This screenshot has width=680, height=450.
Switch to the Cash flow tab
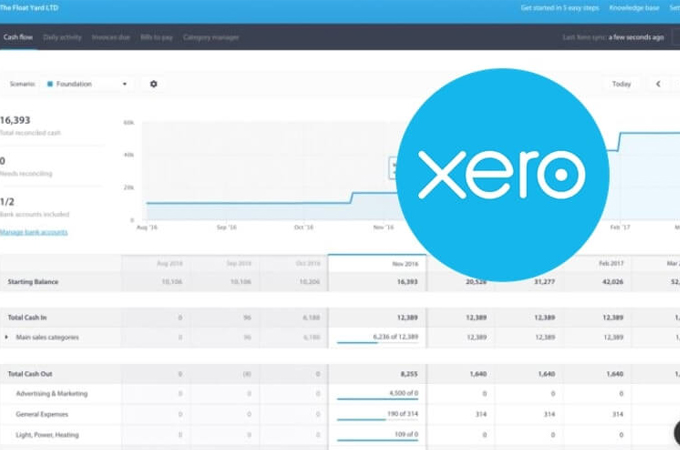click(18, 37)
